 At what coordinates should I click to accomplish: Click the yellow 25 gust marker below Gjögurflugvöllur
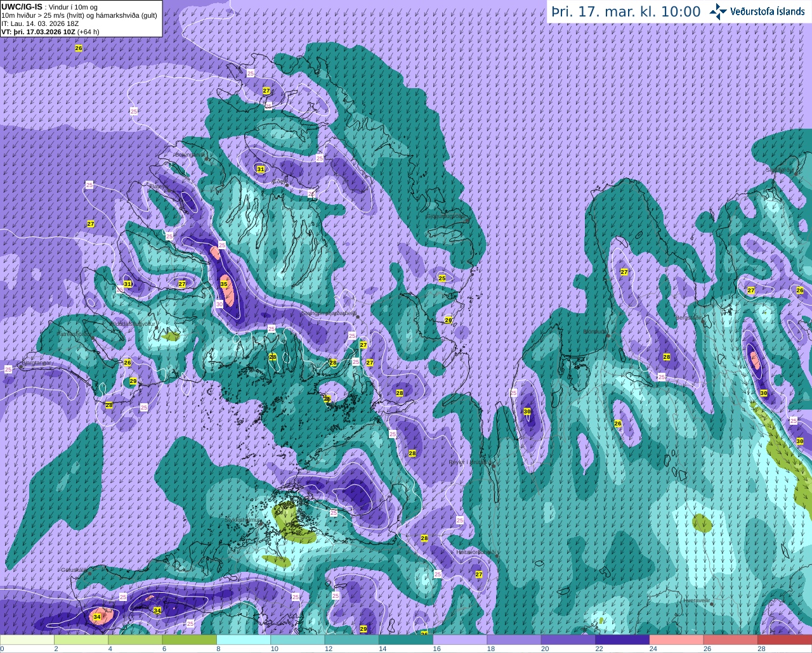pyautogui.click(x=442, y=278)
